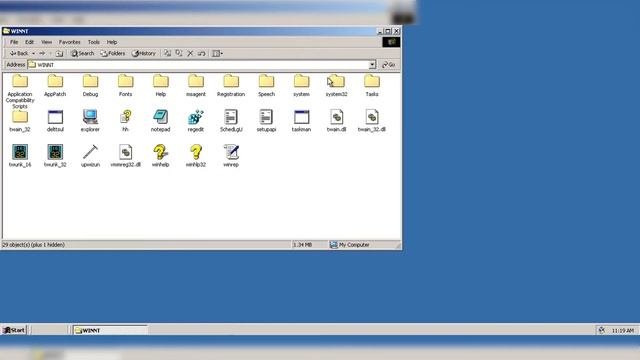Select the taskman application icon
The width and height of the screenshot is (640, 360).
[301, 117]
